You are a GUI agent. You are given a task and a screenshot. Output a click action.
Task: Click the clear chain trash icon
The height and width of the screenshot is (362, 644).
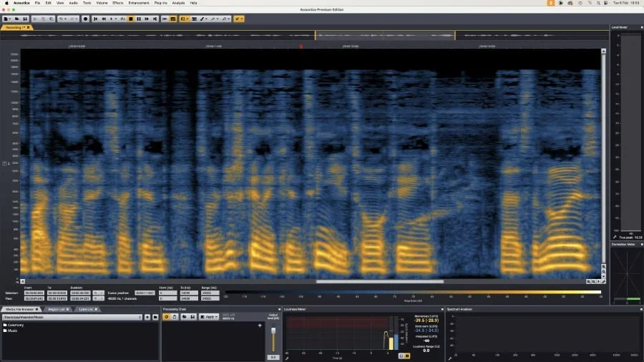click(175, 317)
